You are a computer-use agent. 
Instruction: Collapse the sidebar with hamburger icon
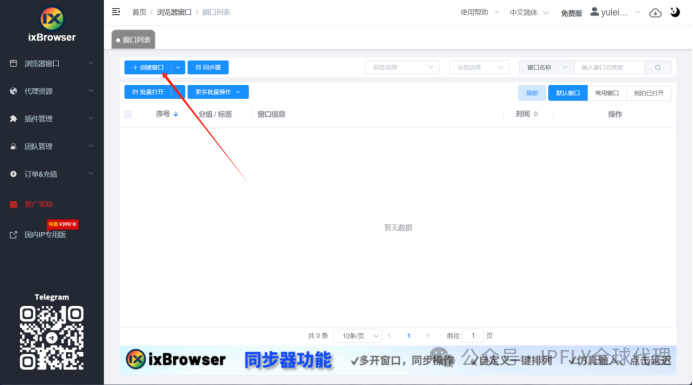(116, 11)
